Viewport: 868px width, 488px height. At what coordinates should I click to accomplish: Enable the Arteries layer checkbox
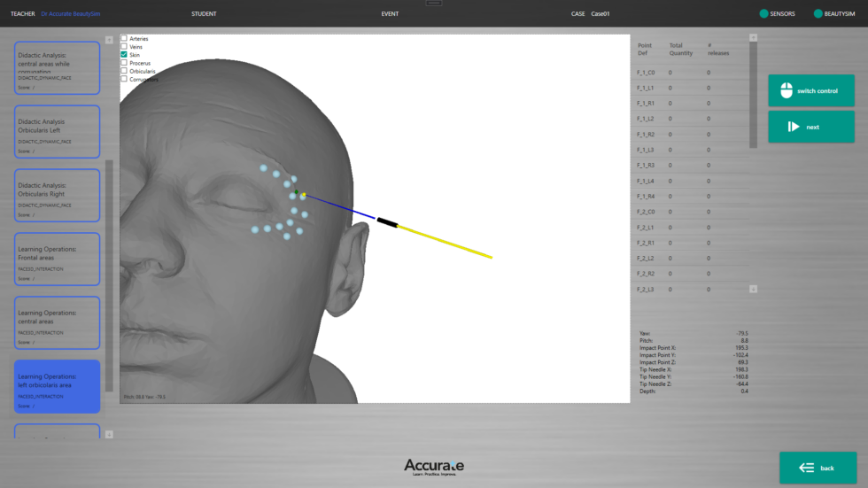[125, 39]
